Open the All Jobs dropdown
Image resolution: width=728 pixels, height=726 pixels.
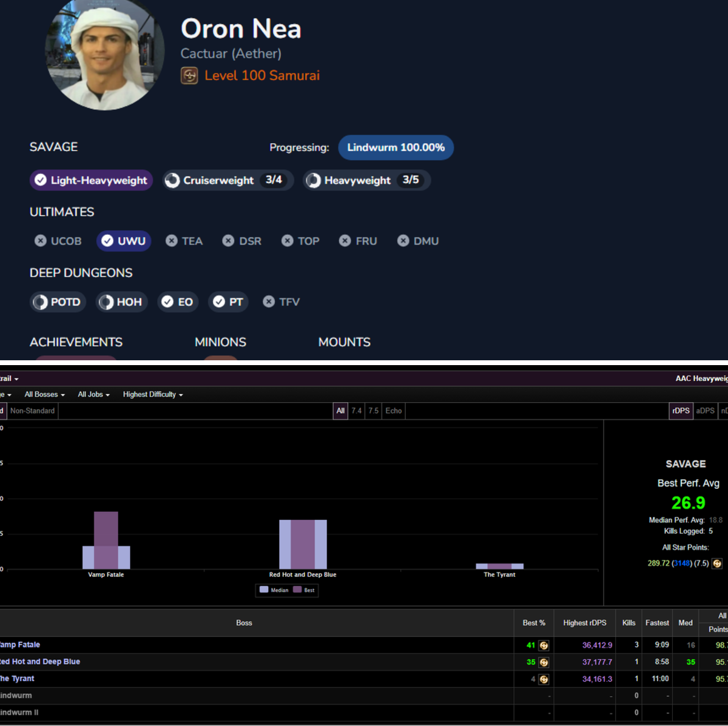(x=93, y=394)
